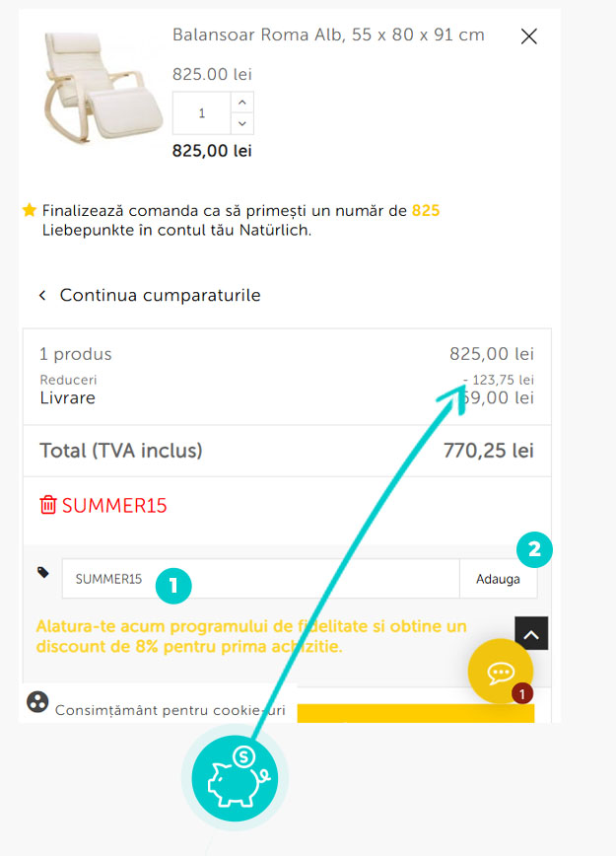Click the cookie consent icon

tap(37, 702)
